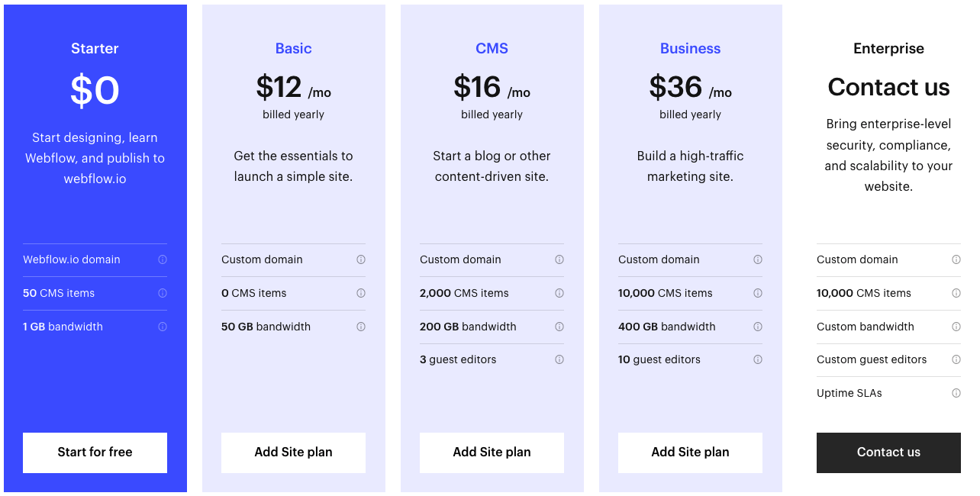Show info for Basic plan 50 GB bandwidth
Image resolution: width=980 pixels, height=496 pixels.
pos(361,327)
